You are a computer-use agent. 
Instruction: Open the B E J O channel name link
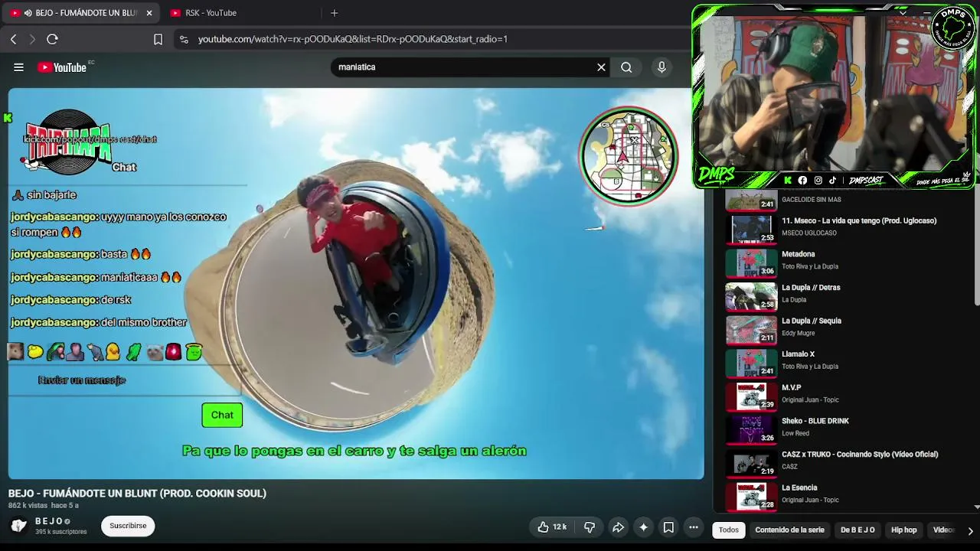(49, 521)
